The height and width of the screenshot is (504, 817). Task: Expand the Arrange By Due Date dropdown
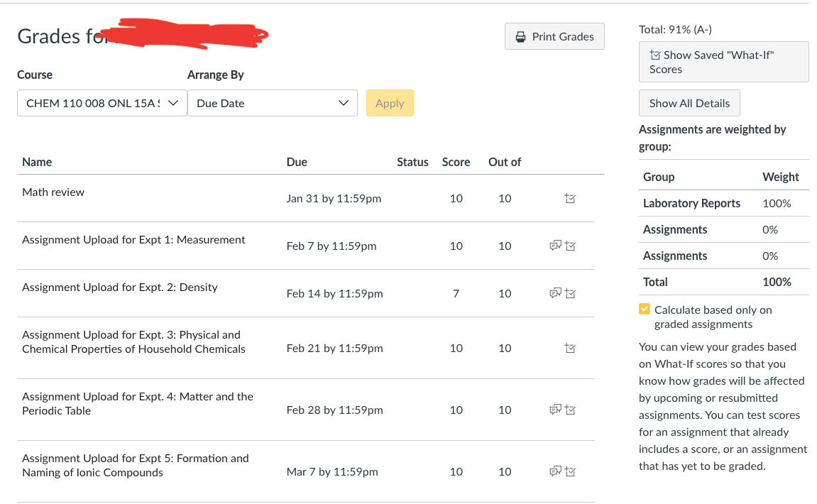click(272, 103)
